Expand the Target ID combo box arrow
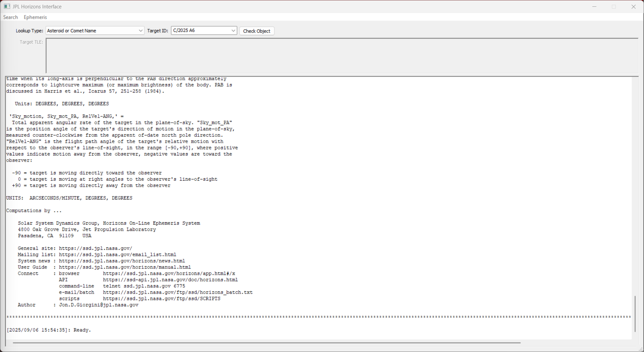This screenshot has height=352, width=644. point(233,31)
